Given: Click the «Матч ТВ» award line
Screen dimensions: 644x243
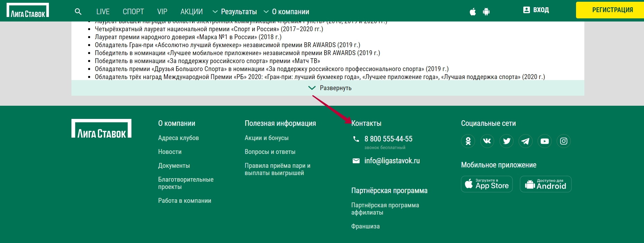Looking at the screenshot, I should [x=207, y=61].
